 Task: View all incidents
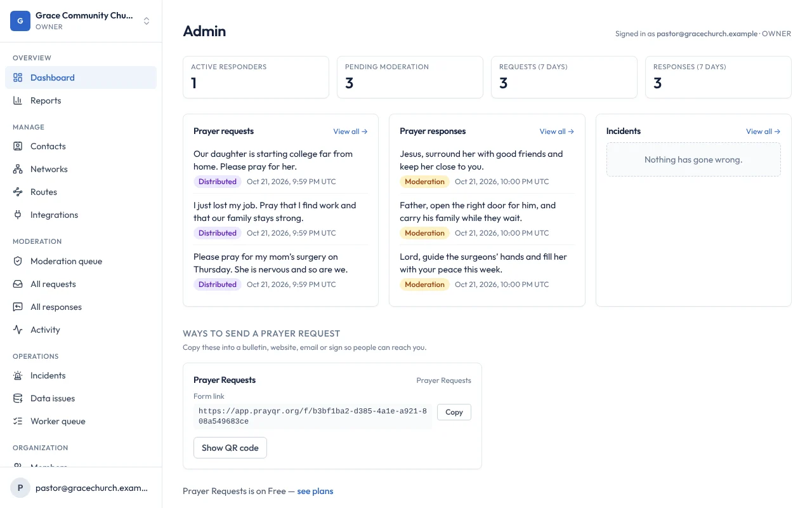click(763, 131)
